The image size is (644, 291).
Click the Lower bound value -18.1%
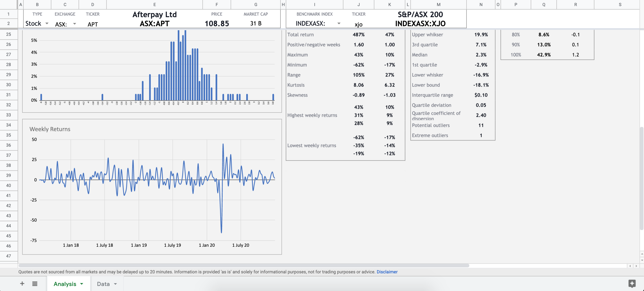(x=481, y=85)
